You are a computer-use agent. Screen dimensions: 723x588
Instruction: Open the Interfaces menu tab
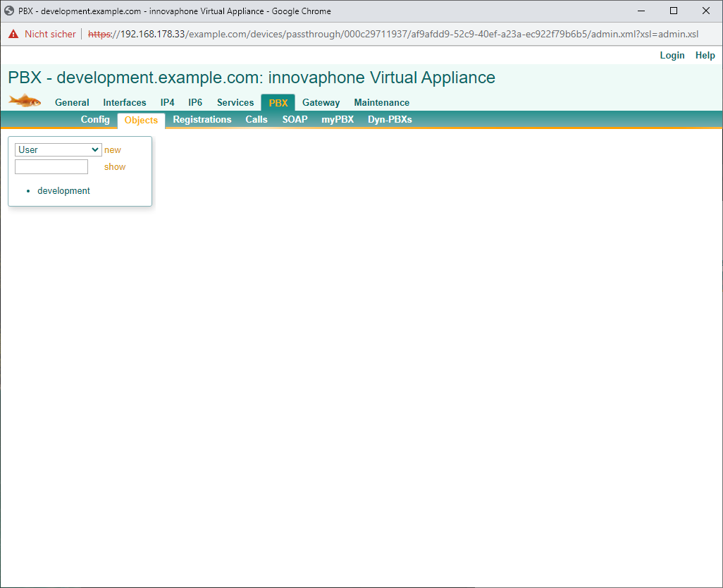pyautogui.click(x=125, y=102)
